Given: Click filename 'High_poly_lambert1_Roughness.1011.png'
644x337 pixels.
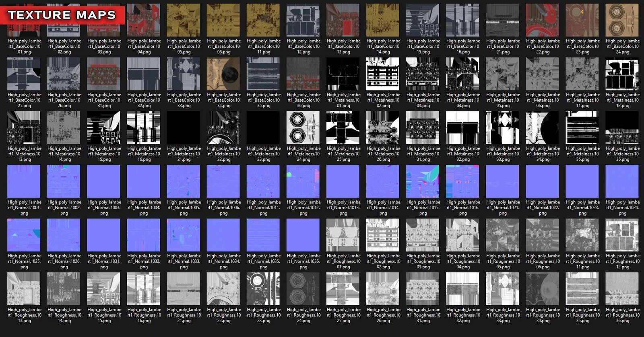Looking at the screenshot, I should [x=582, y=261].
